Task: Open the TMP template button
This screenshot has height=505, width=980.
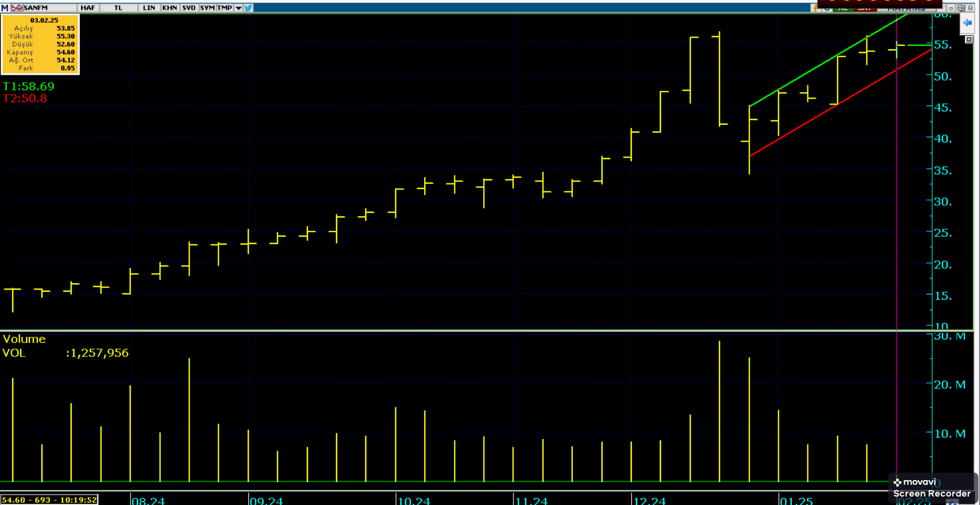Action: point(225,8)
